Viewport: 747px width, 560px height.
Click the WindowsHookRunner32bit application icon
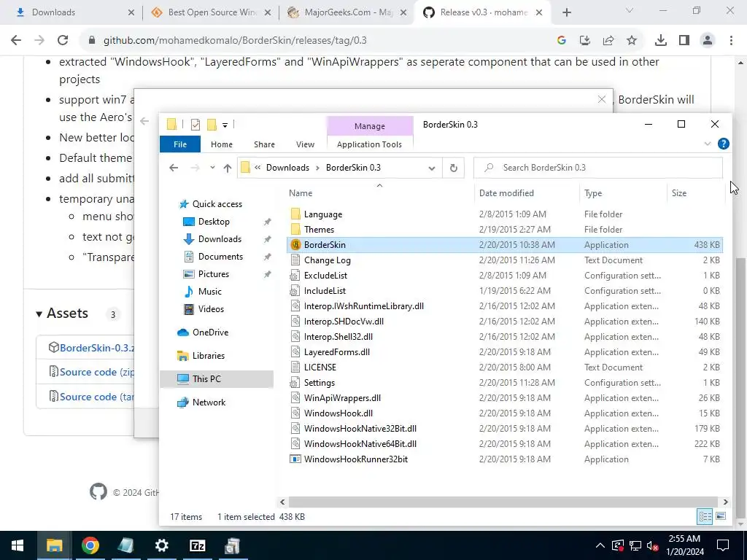[x=295, y=459]
